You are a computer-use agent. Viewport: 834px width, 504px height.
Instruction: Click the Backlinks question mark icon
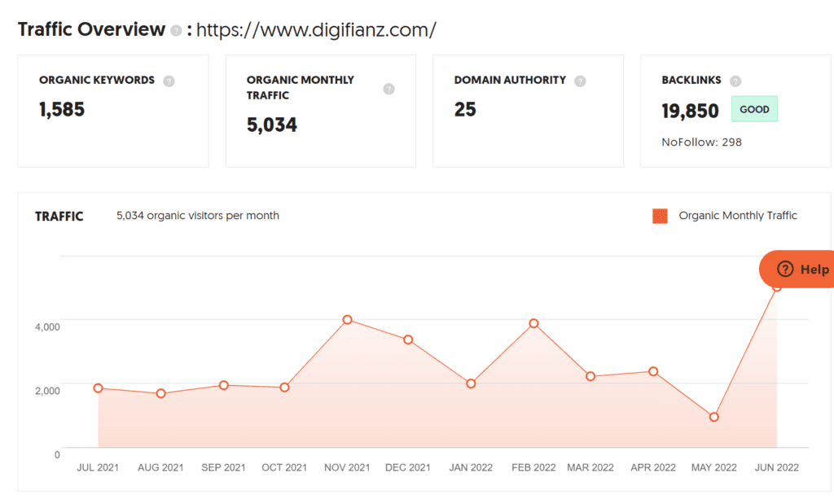(x=735, y=81)
